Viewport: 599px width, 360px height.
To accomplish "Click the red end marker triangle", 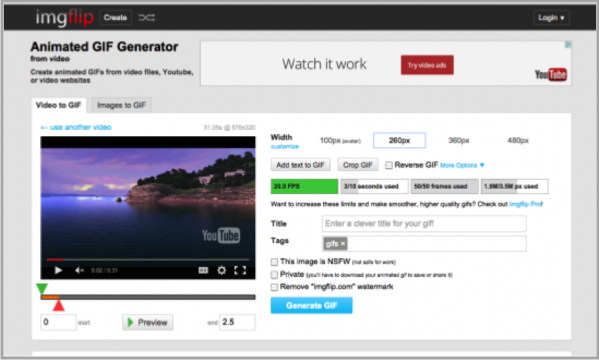I will pos(58,305).
